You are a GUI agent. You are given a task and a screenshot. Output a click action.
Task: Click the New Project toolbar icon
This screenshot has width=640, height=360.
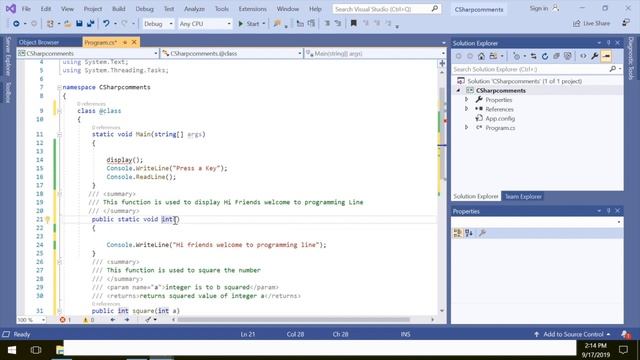(x=50, y=24)
